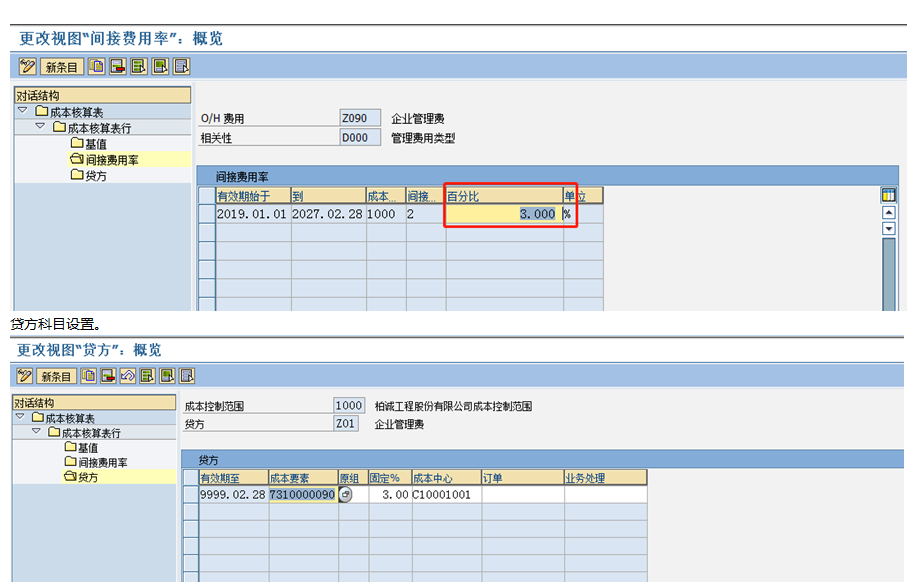Select highlighted 贷方 folder in lower dialog tree

click(81, 477)
